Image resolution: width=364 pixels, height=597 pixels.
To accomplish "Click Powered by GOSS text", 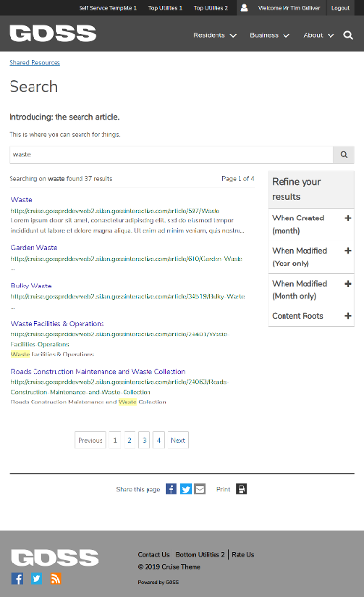I will 158,582.
